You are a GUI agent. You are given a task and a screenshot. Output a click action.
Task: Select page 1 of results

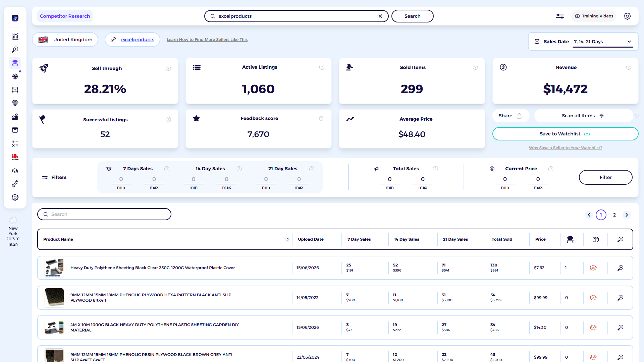coord(601,215)
